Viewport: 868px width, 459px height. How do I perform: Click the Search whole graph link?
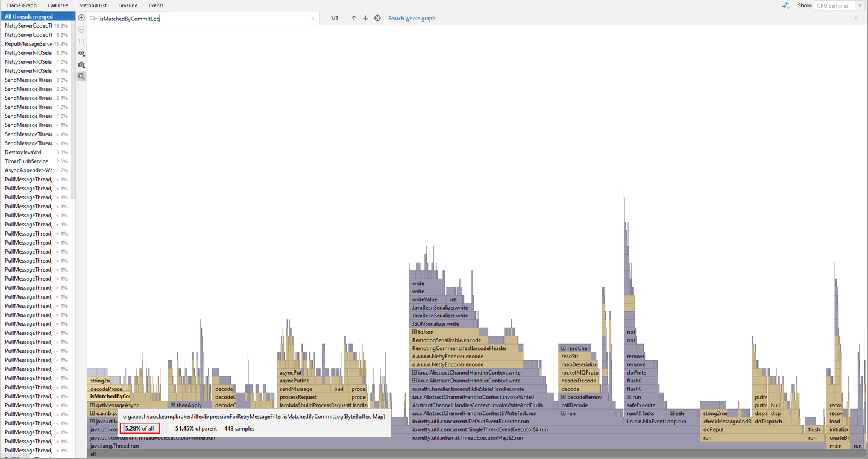point(412,18)
